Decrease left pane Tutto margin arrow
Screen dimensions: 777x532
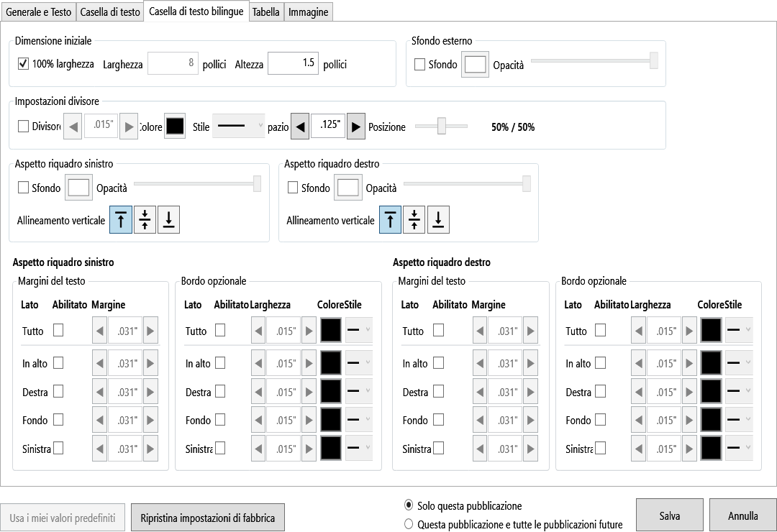[99, 331]
